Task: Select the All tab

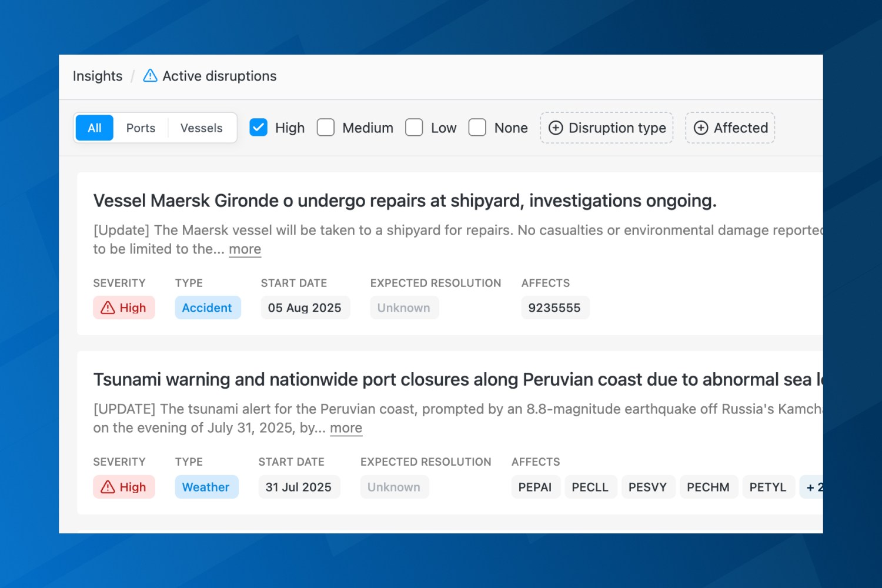Action: coord(94,128)
